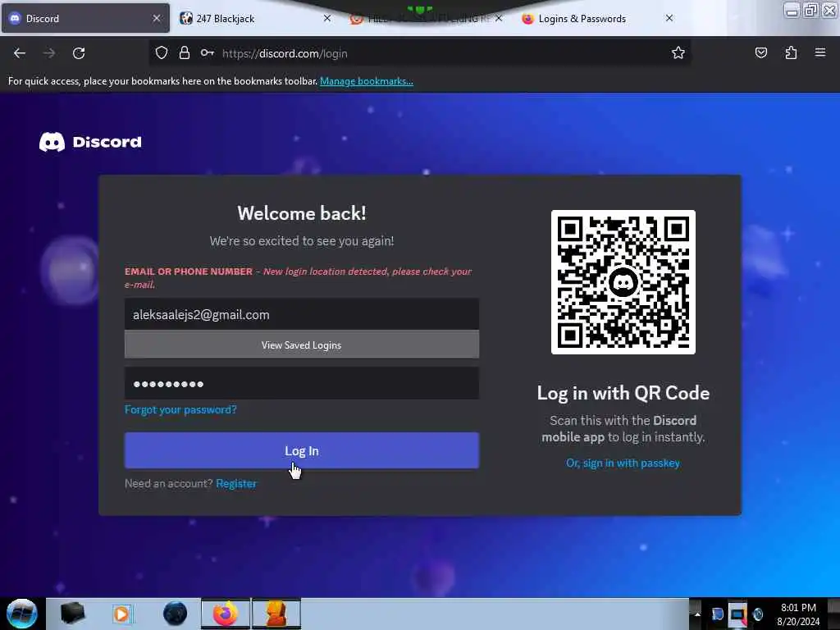Image resolution: width=840 pixels, height=630 pixels.
Task: Open Save to Pocket icon
Action: click(x=760, y=53)
